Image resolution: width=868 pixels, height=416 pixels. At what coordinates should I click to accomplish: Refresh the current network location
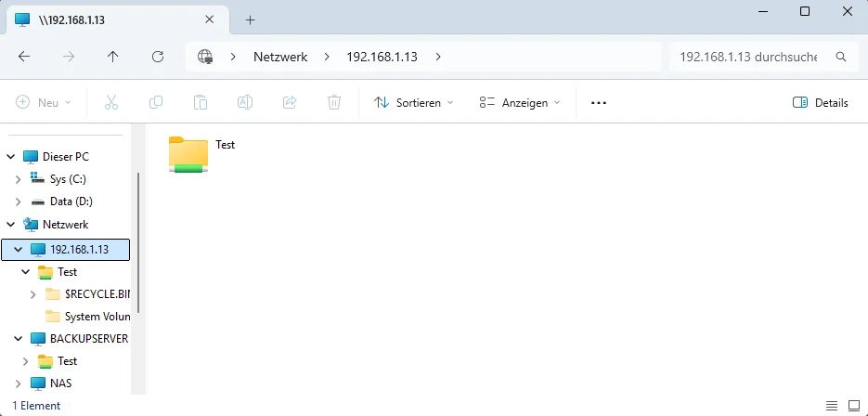tap(158, 57)
